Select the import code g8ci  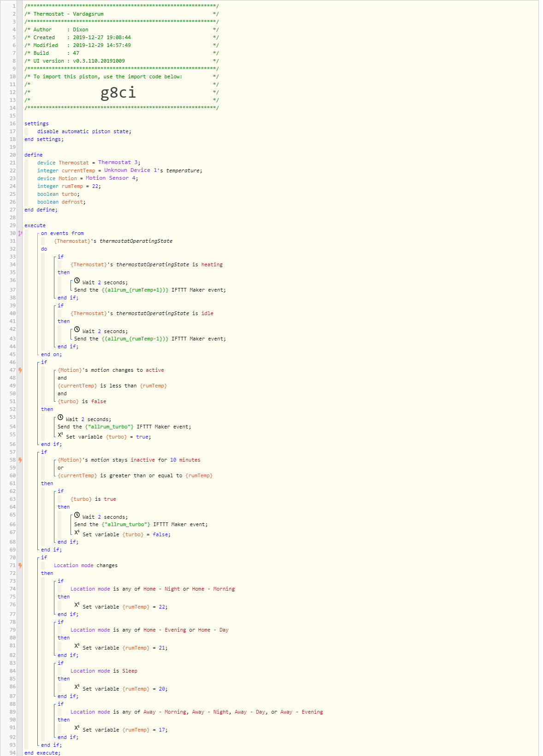click(x=118, y=93)
